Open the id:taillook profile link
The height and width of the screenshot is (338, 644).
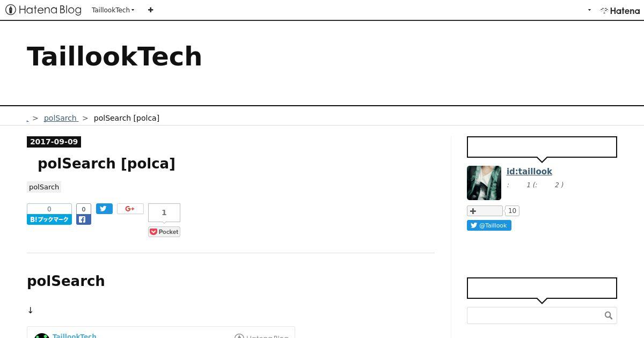(529, 172)
